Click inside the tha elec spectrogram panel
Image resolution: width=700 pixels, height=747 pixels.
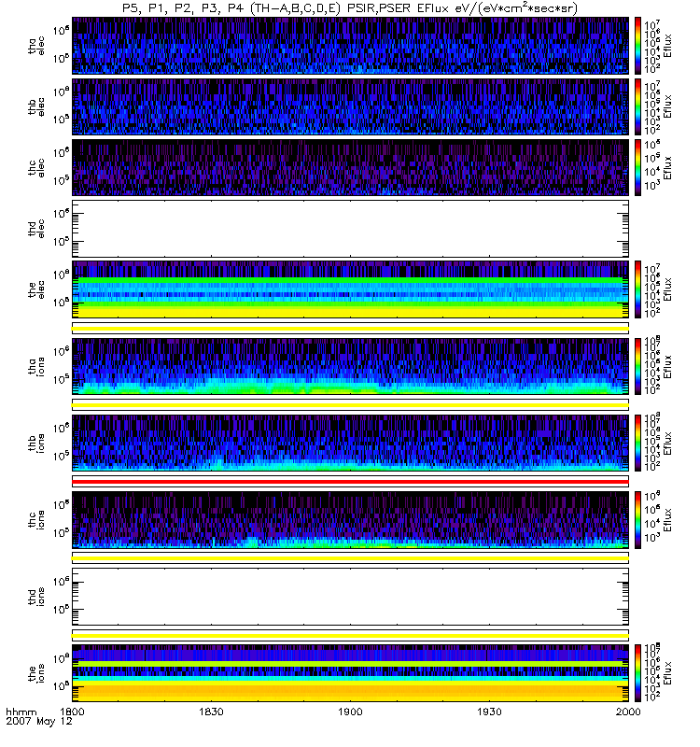(350, 46)
